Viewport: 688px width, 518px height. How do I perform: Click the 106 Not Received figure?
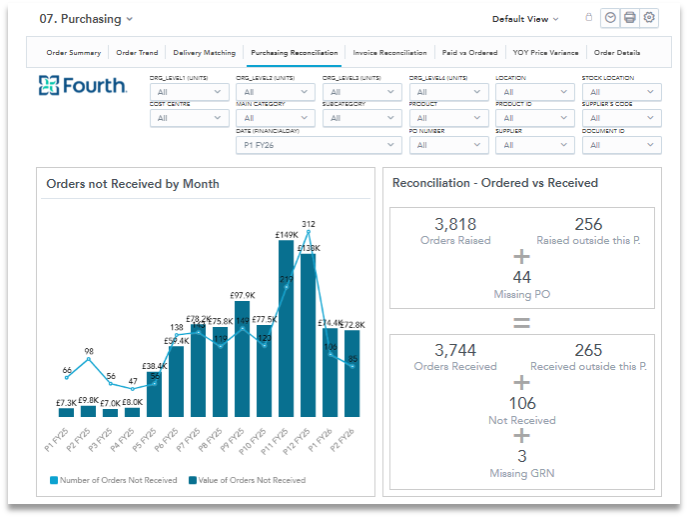(522, 403)
